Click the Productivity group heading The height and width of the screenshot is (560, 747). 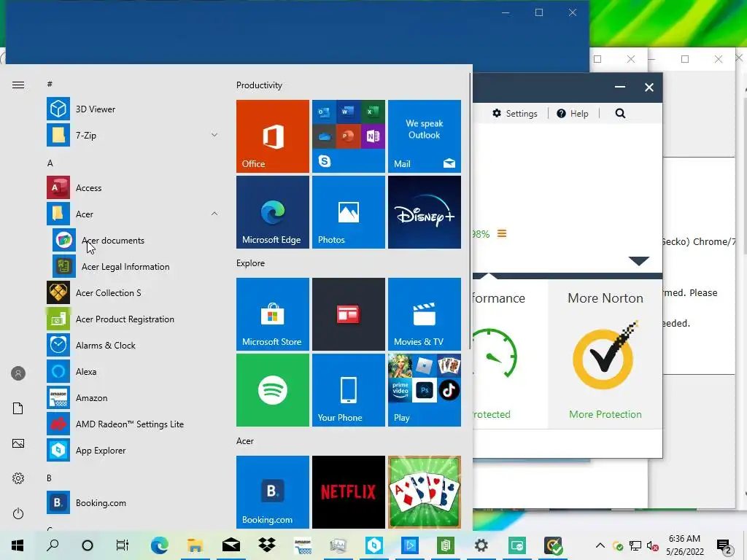[259, 85]
